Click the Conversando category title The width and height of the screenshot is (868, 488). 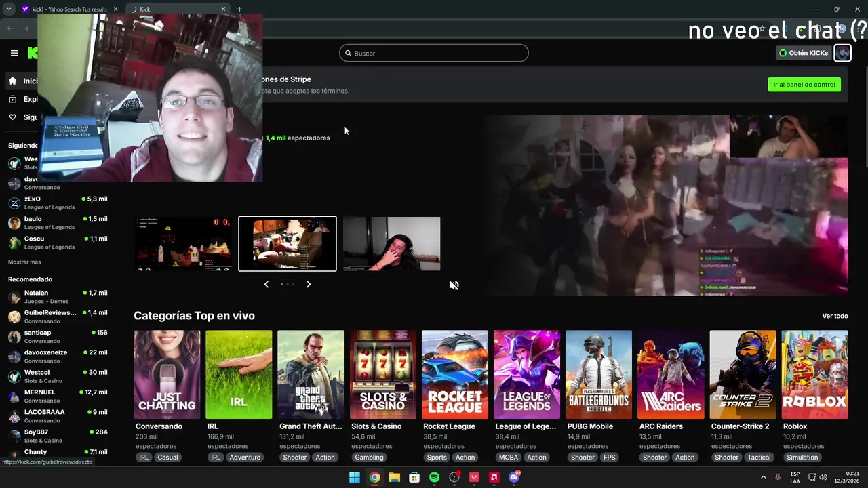[x=159, y=426]
